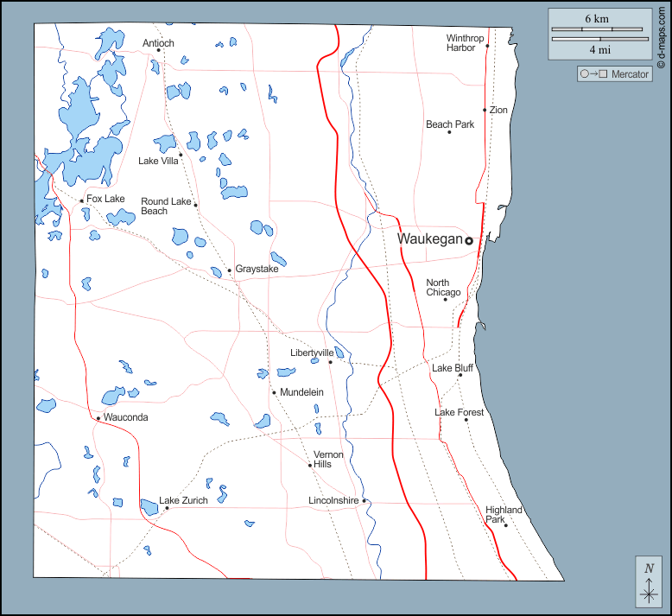
Task: Click the Wauconda town dot
Action: click(98, 418)
